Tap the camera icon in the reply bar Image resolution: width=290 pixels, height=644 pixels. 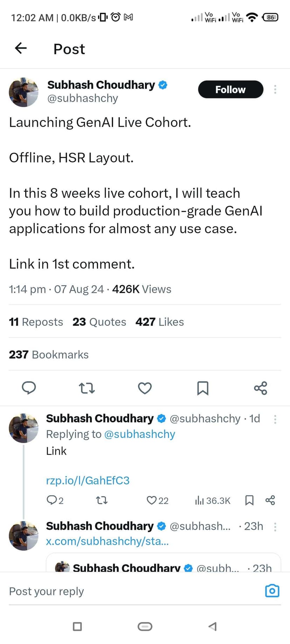click(x=272, y=591)
